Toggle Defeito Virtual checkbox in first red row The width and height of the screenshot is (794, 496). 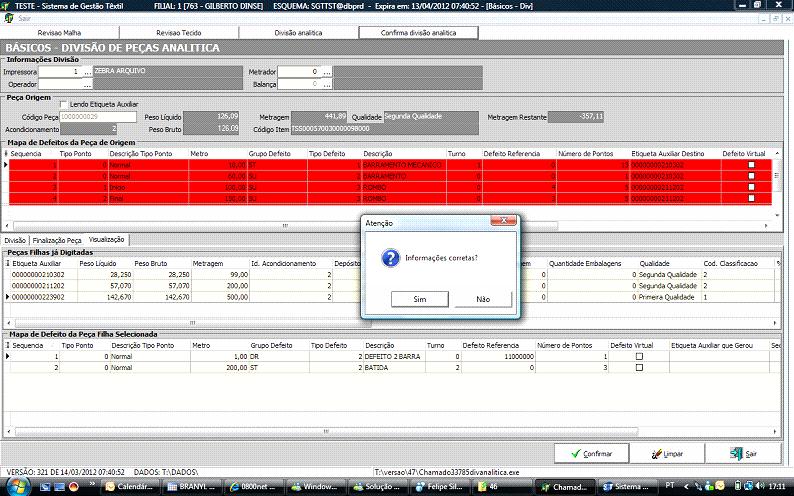pos(751,164)
